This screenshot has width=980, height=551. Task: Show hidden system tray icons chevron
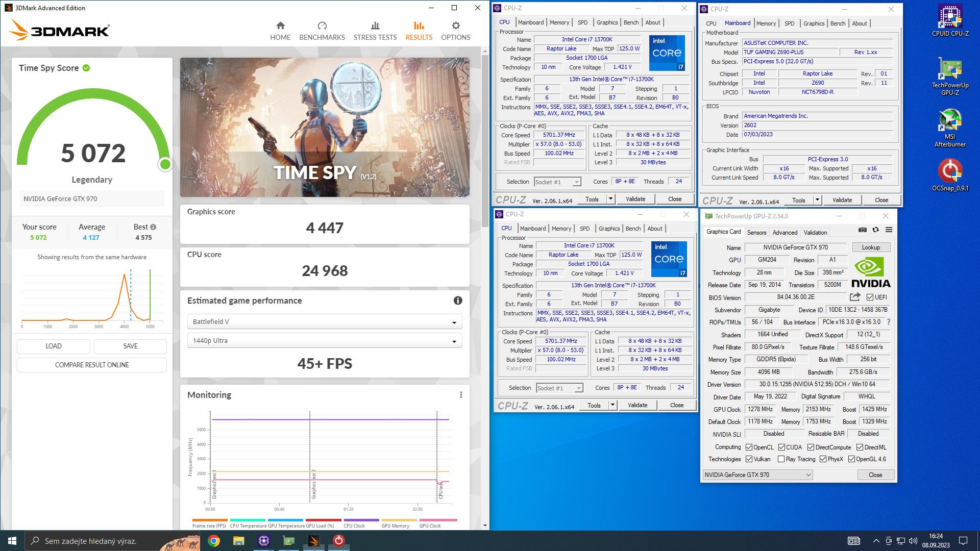tap(876, 541)
